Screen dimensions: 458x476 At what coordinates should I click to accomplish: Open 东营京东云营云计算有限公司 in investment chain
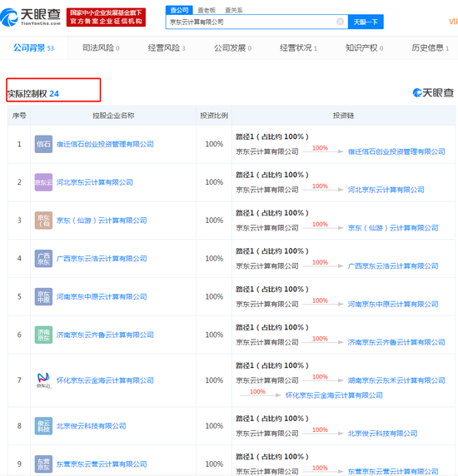pyautogui.click(x=393, y=472)
